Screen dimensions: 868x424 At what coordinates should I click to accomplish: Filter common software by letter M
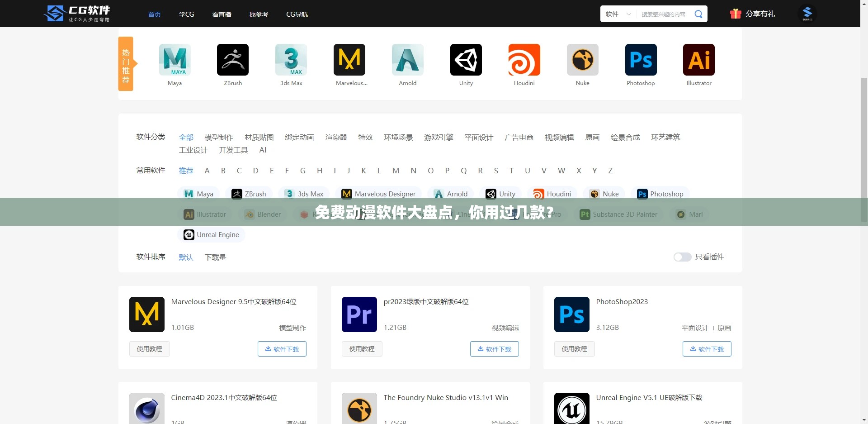point(396,171)
